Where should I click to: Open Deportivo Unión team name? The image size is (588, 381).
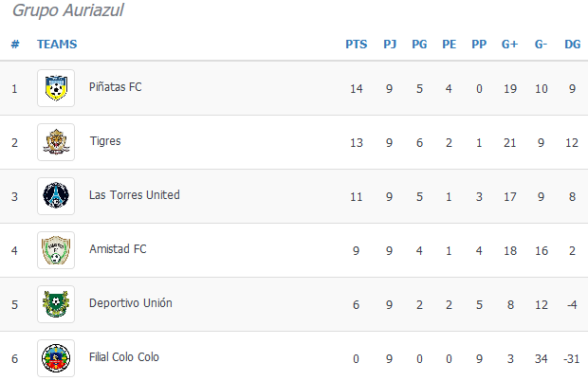pyautogui.click(x=131, y=302)
